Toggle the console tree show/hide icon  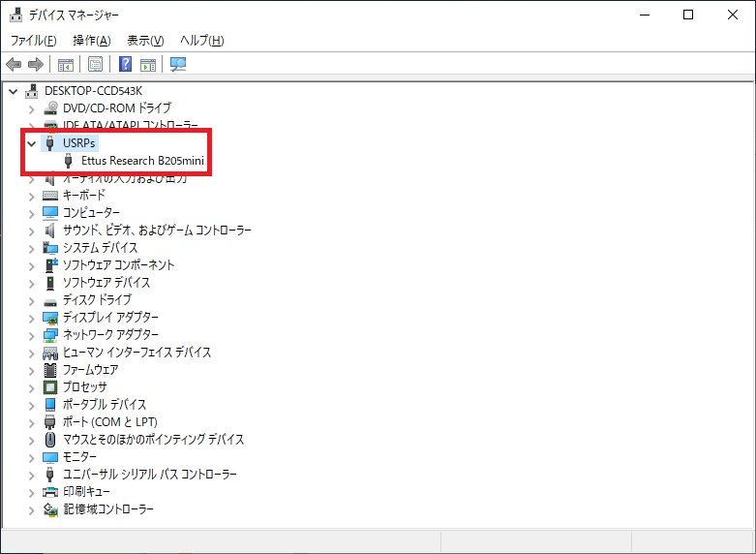tap(66, 65)
